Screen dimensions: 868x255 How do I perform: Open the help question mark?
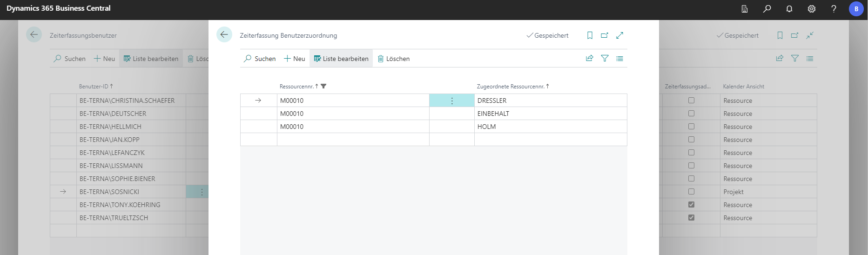click(x=834, y=9)
